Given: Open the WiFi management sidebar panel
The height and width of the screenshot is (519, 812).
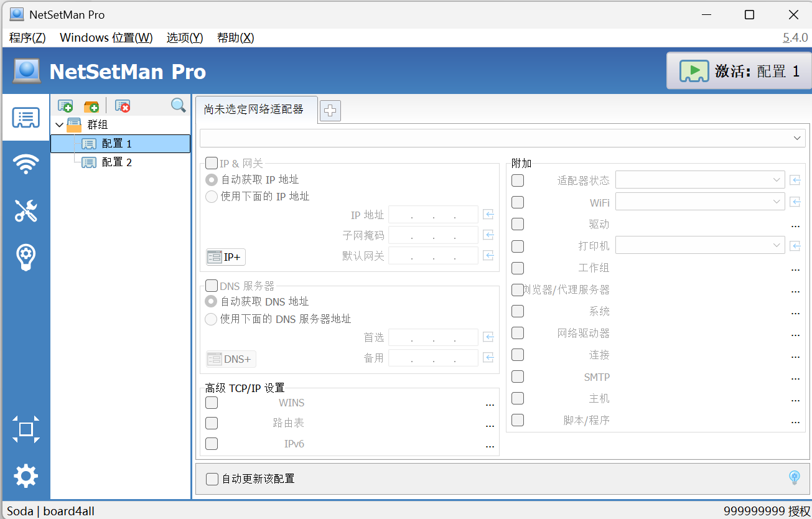Looking at the screenshot, I should pos(26,164).
